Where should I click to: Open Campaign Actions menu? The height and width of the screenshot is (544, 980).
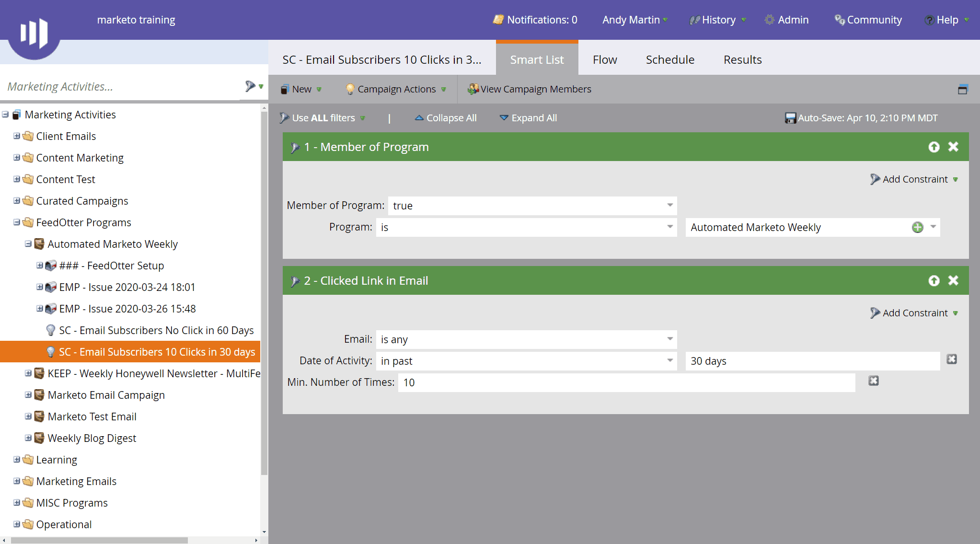coord(395,89)
